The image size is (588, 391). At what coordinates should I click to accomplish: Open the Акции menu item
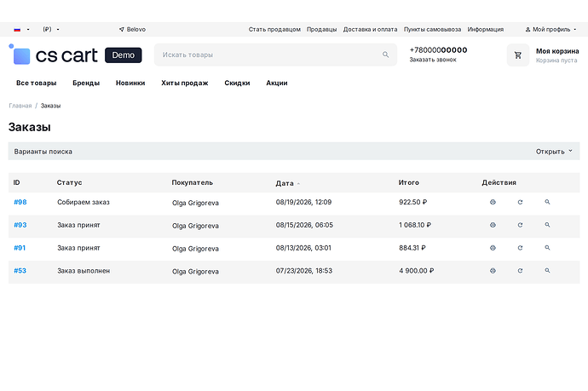[x=277, y=83]
